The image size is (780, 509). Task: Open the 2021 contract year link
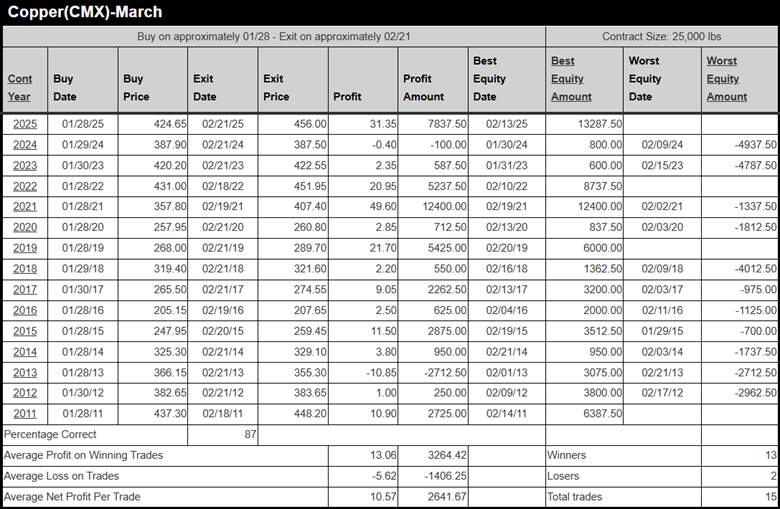[x=25, y=206]
